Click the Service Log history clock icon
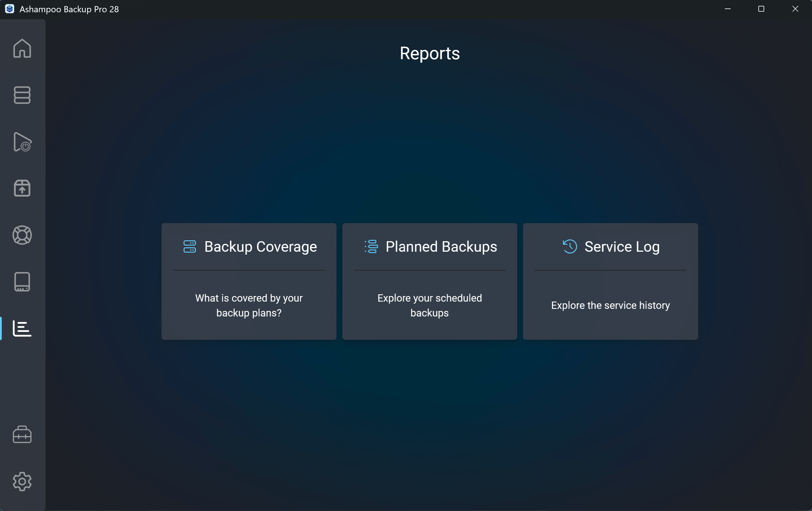 pyautogui.click(x=570, y=246)
